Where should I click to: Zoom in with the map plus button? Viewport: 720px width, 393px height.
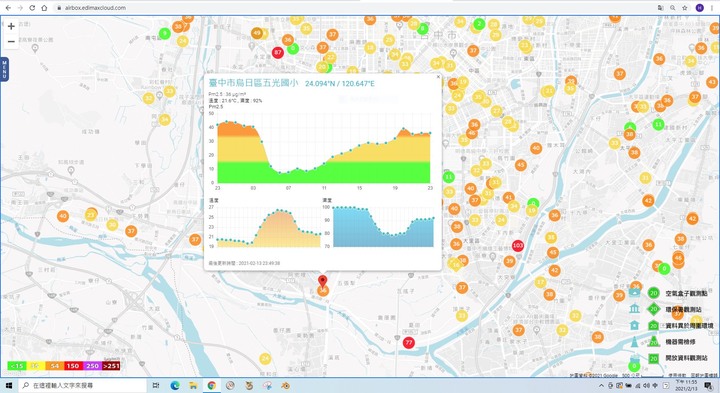[11, 26]
